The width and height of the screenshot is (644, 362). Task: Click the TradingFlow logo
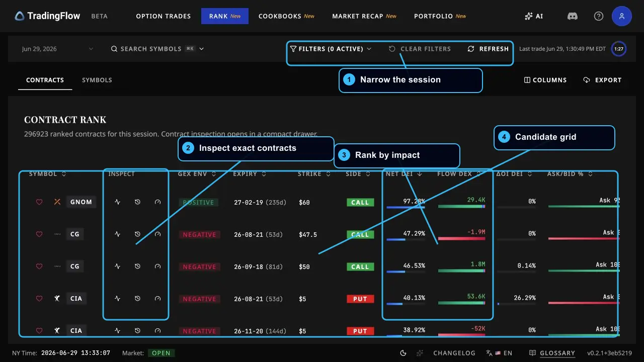[x=47, y=16]
